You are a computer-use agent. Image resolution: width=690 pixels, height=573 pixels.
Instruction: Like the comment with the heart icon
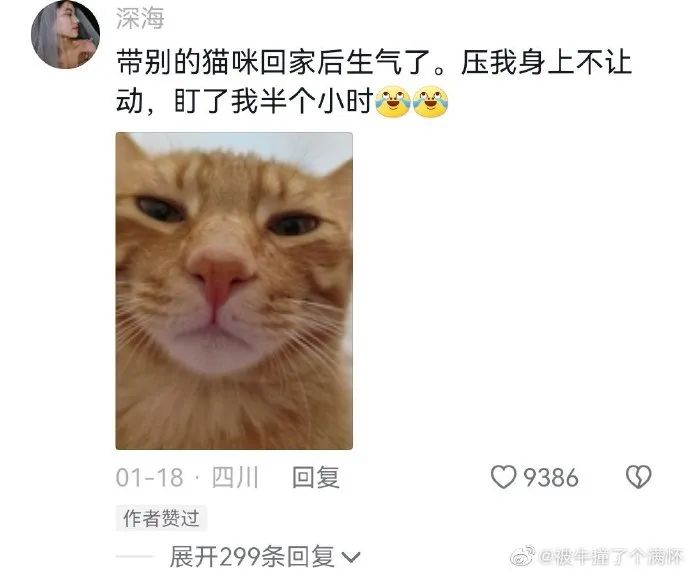[x=503, y=478]
